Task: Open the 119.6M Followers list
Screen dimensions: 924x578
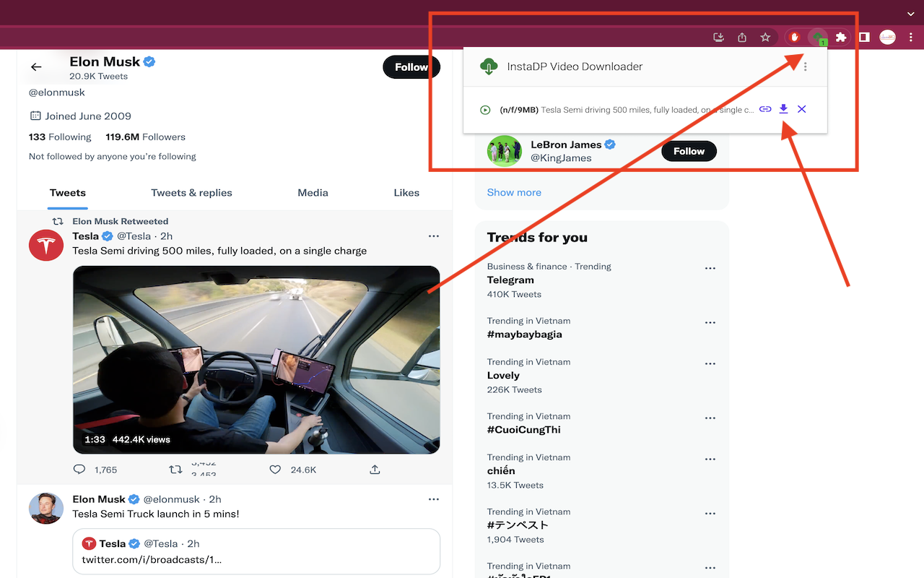Action: (145, 137)
